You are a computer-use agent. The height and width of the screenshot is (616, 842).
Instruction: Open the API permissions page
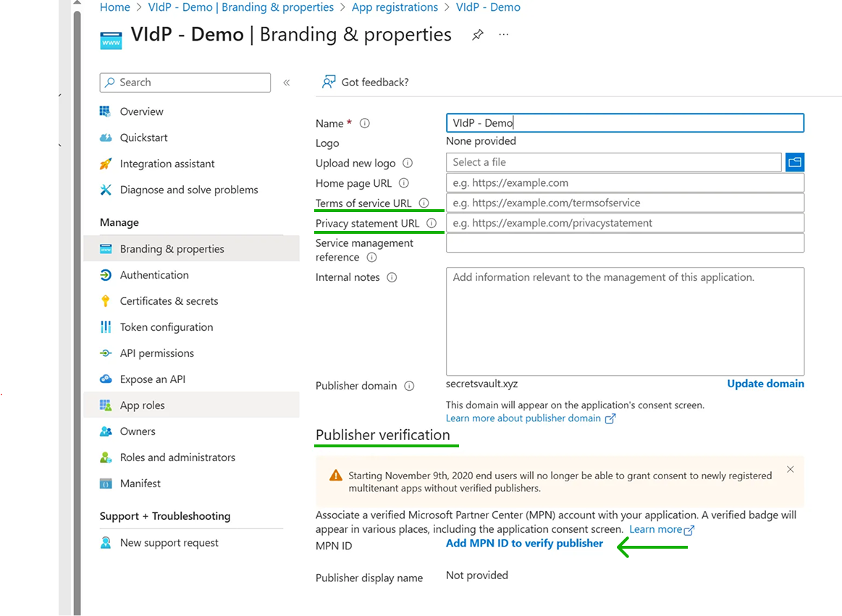click(157, 353)
